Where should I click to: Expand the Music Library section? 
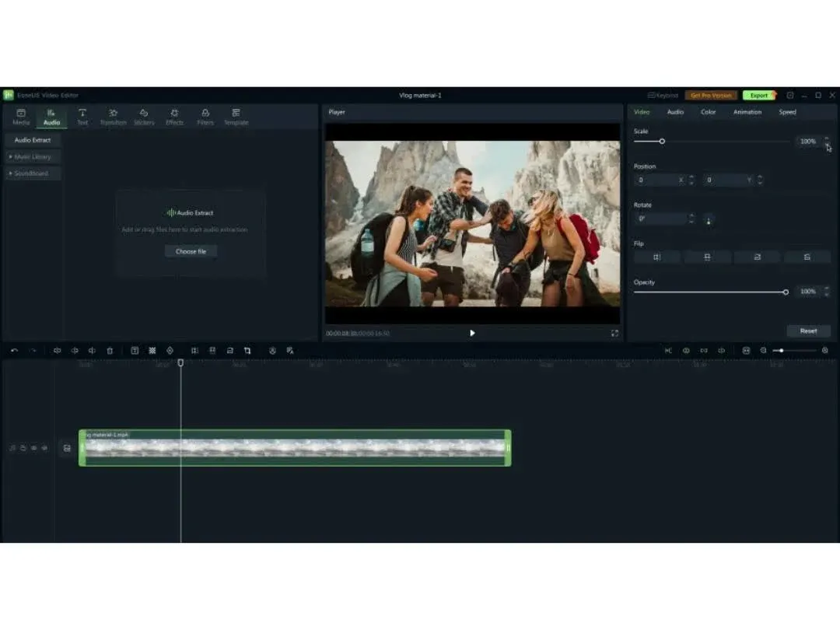[33, 157]
